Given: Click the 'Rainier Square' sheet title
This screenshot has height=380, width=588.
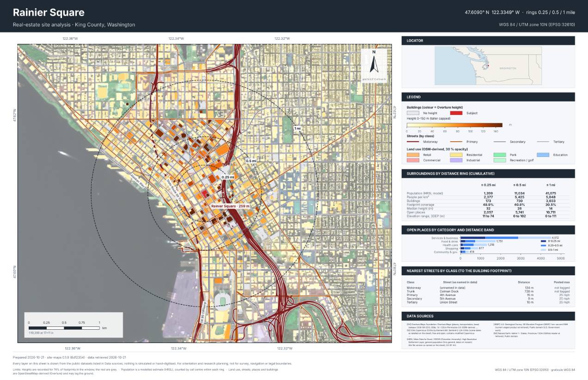Looking at the screenshot, I should pyautogui.click(x=49, y=12).
